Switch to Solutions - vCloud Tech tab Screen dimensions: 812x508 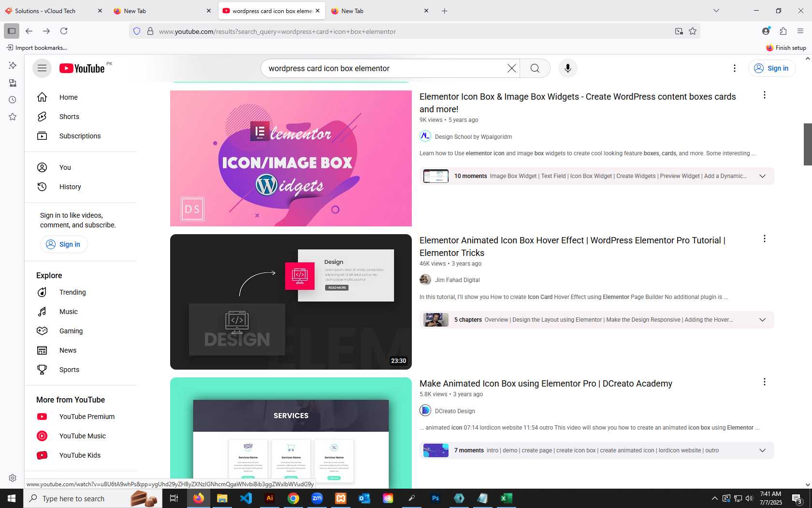point(54,11)
